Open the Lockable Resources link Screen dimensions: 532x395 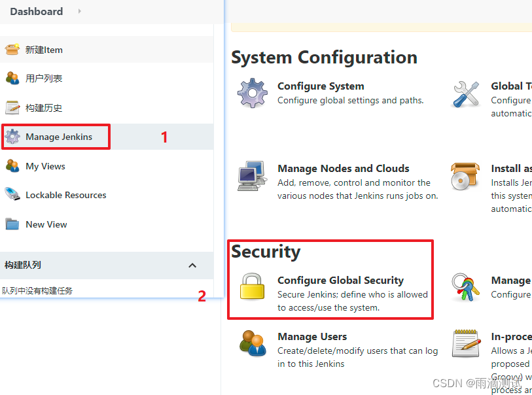point(66,195)
